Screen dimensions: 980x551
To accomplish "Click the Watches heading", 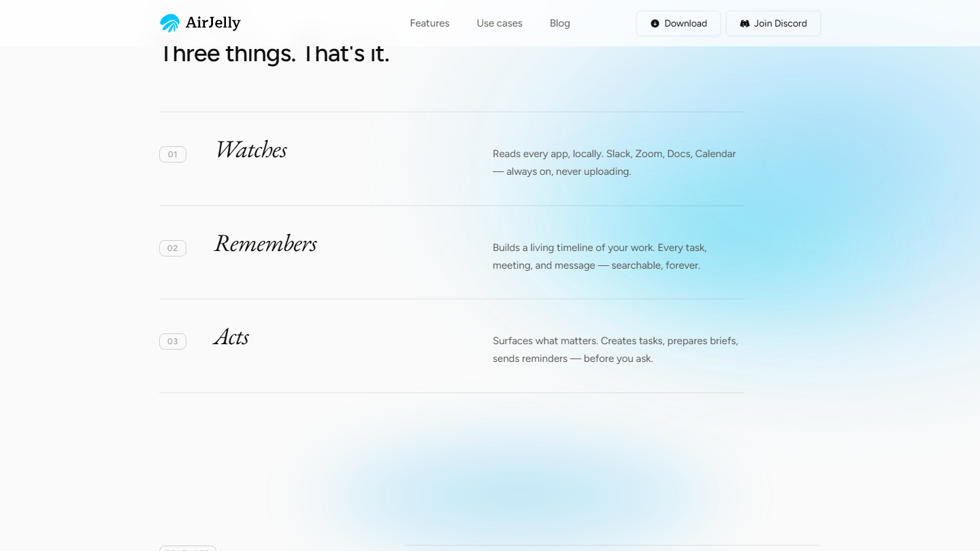I will (x=251, y=150).
